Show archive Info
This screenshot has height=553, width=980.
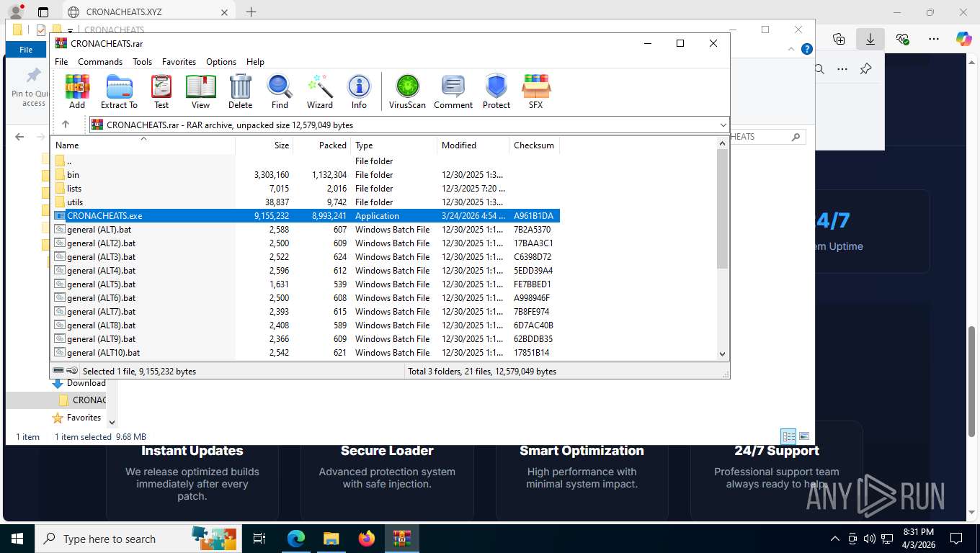(x=359, y=91)
